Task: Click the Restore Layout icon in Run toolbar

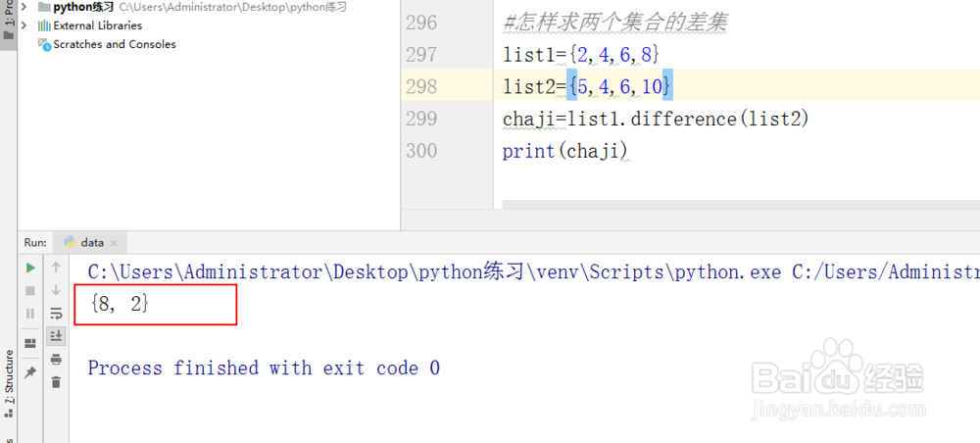Action: coord(30,343)
